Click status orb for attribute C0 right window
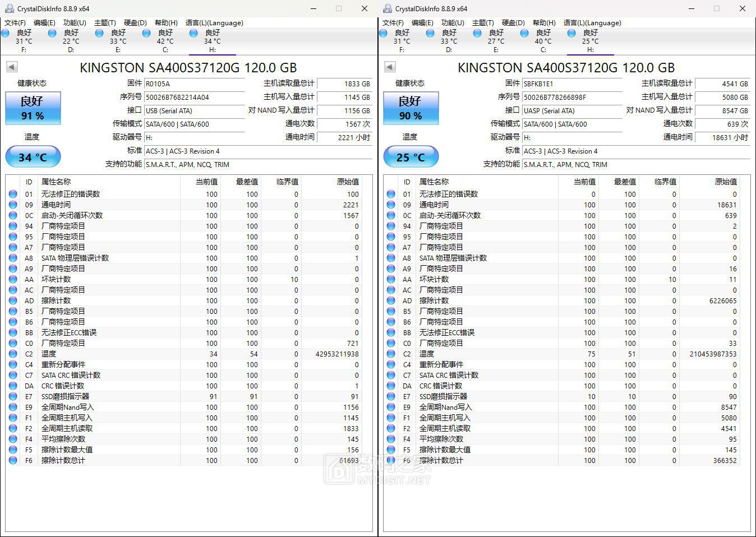The height and width of the screenshot is (537, 756). point(391,343)
